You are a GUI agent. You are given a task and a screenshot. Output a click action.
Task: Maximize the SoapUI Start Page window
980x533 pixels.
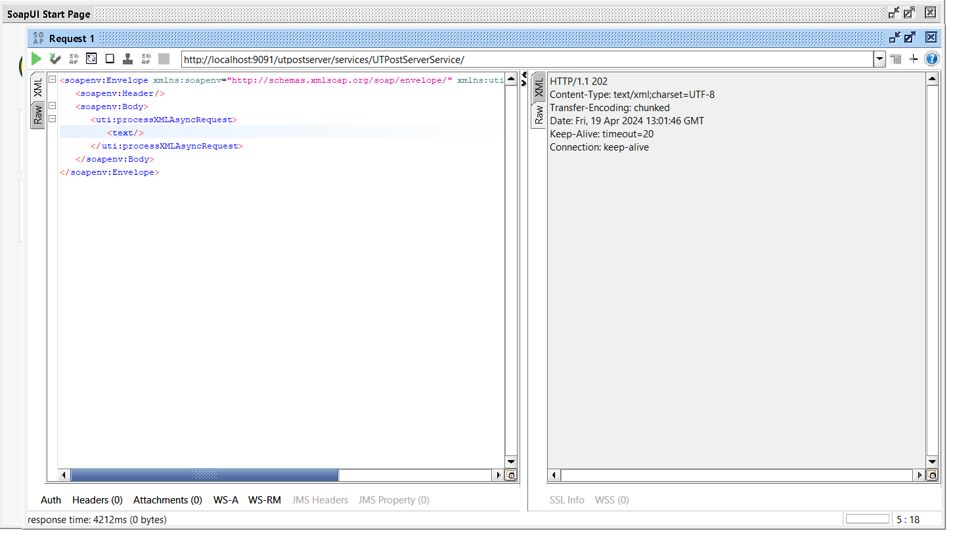point(909,12)
